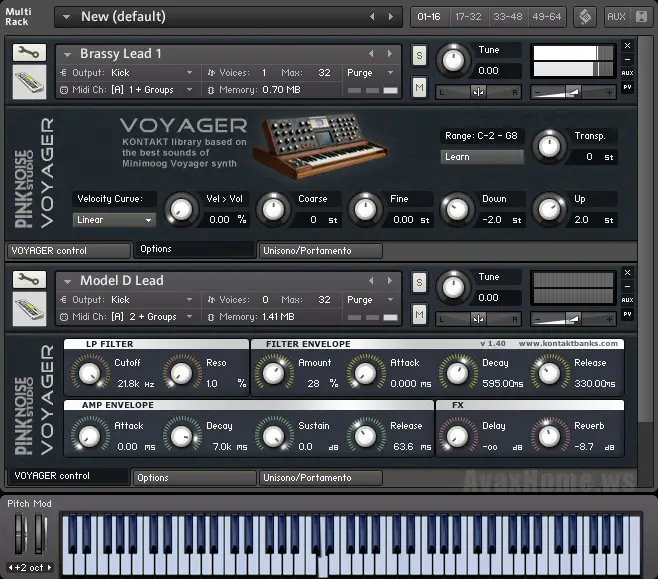Load next instrument for Model D Lead
This screenshot has height=579, width=658.
tap(390, 281)
